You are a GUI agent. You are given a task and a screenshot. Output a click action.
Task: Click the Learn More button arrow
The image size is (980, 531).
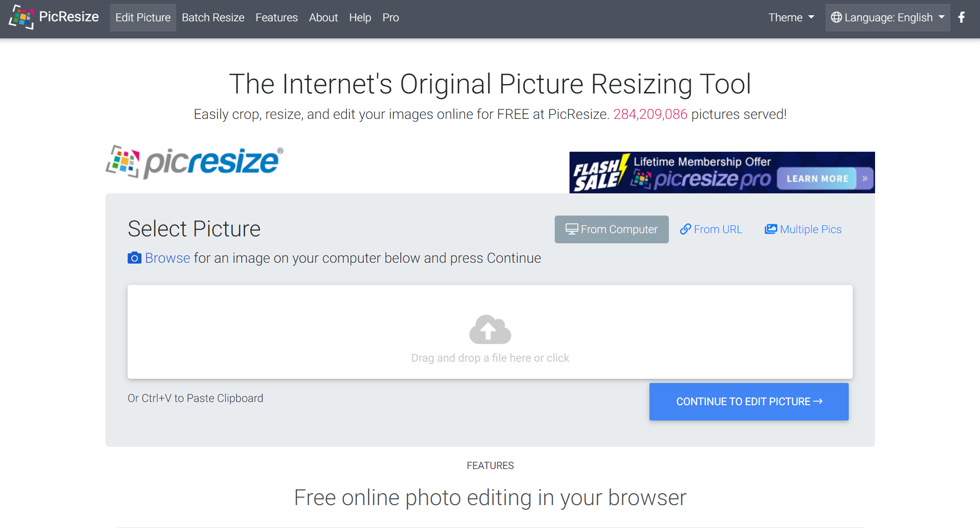coord(864,178)
